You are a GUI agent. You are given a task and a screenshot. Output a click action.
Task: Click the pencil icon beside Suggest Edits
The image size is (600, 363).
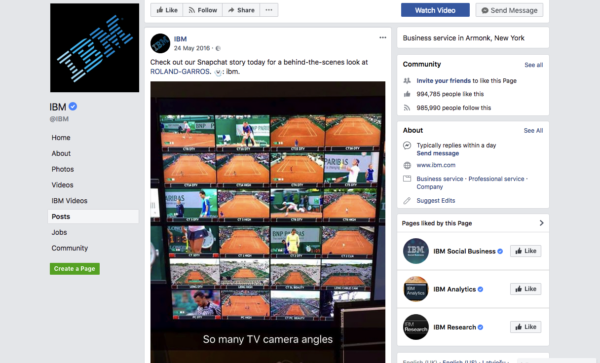[x=407, y=200]
